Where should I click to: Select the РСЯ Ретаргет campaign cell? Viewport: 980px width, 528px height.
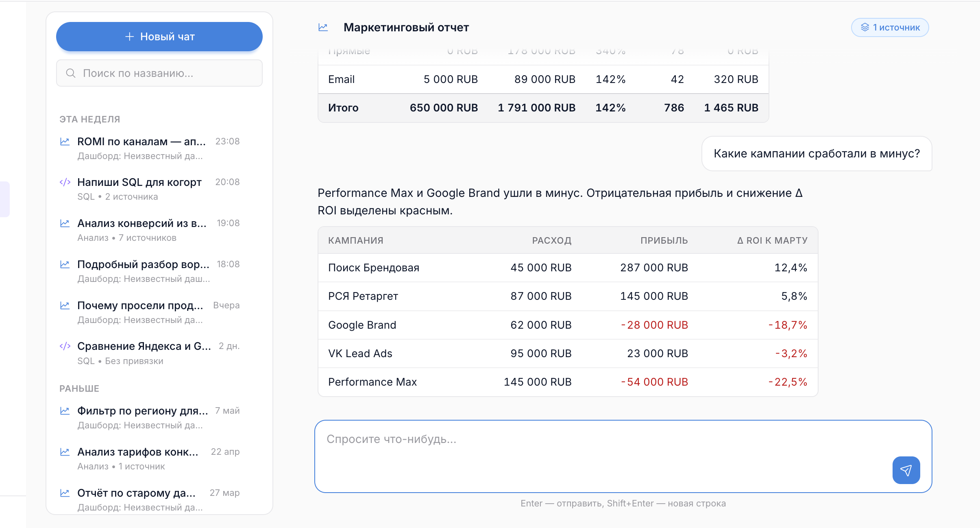[363, 296]
